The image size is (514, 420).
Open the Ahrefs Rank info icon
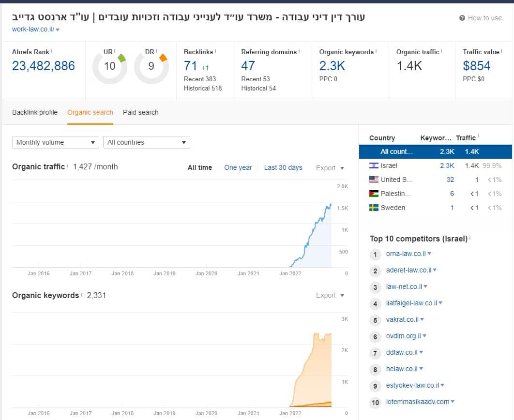(x=51, y=51)
